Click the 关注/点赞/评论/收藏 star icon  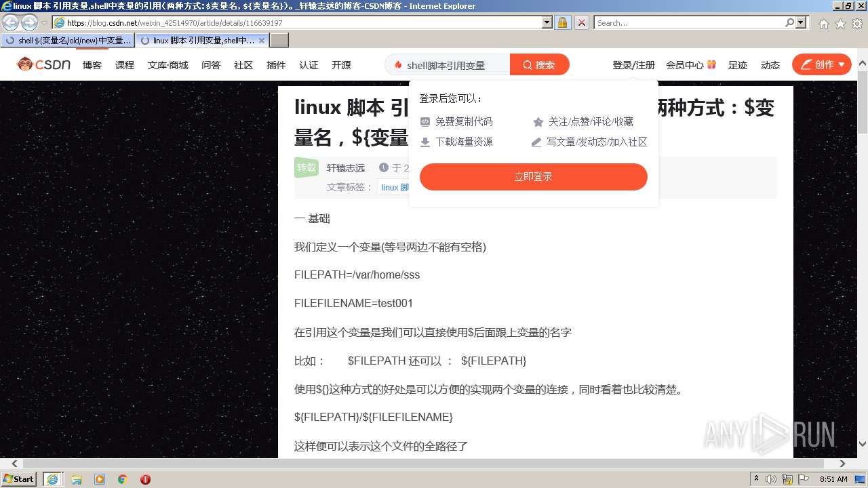[538, 122]
